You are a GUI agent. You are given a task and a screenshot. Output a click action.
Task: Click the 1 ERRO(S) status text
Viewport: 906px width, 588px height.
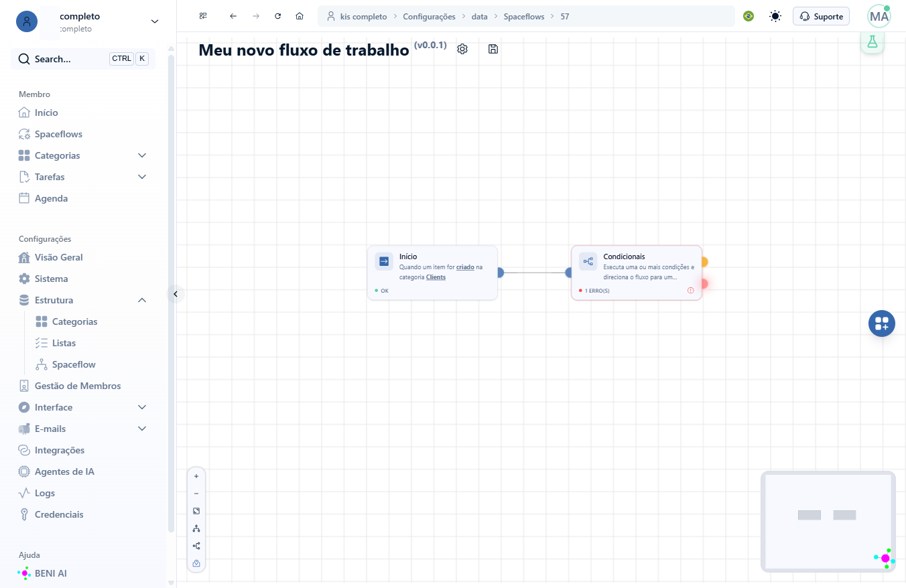[597, 291]
